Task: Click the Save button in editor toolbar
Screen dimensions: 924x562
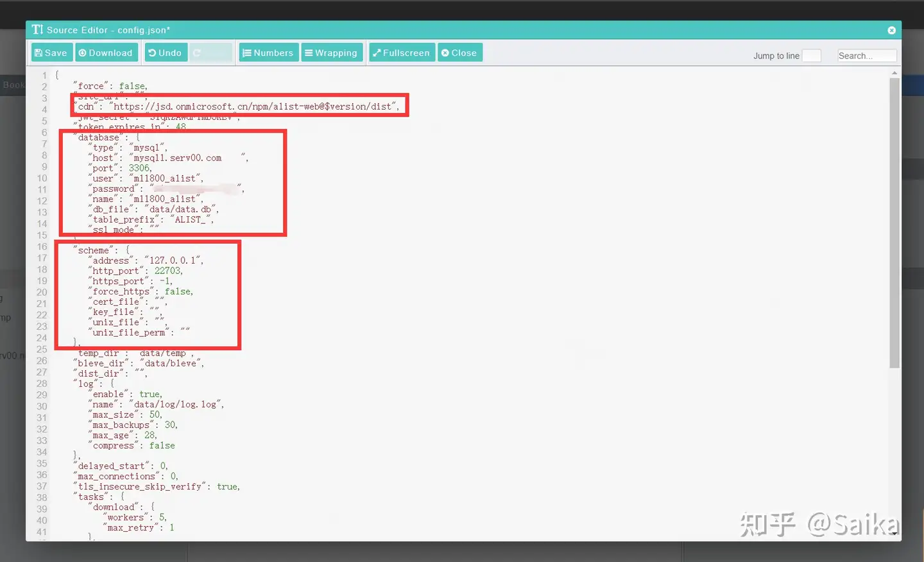Action: coord(51,53)
